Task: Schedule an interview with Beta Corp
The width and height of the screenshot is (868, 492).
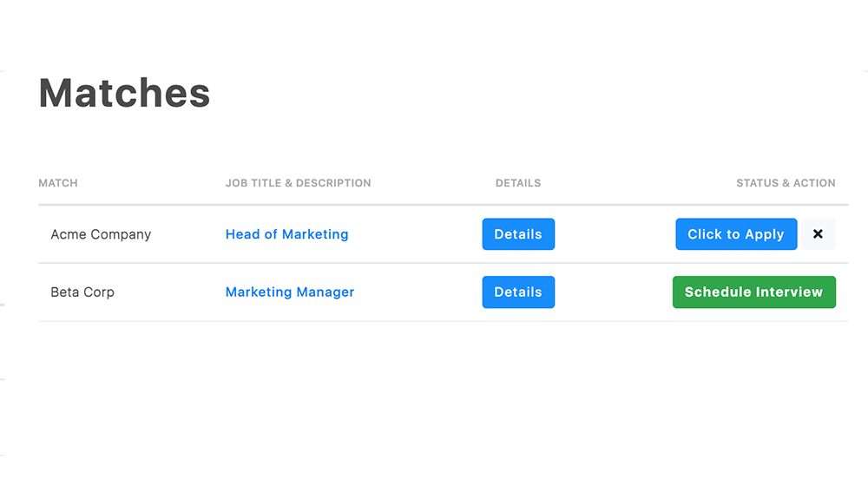Action: (753, 292)
